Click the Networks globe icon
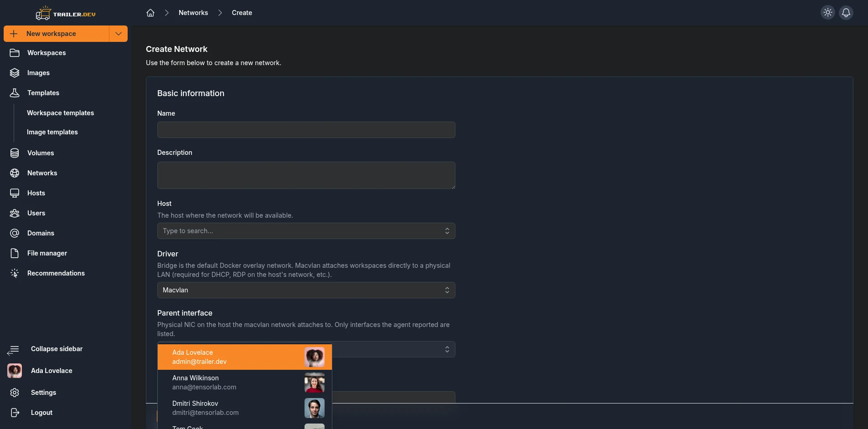Viewport: 868px width, 429px height. (15, 173)
